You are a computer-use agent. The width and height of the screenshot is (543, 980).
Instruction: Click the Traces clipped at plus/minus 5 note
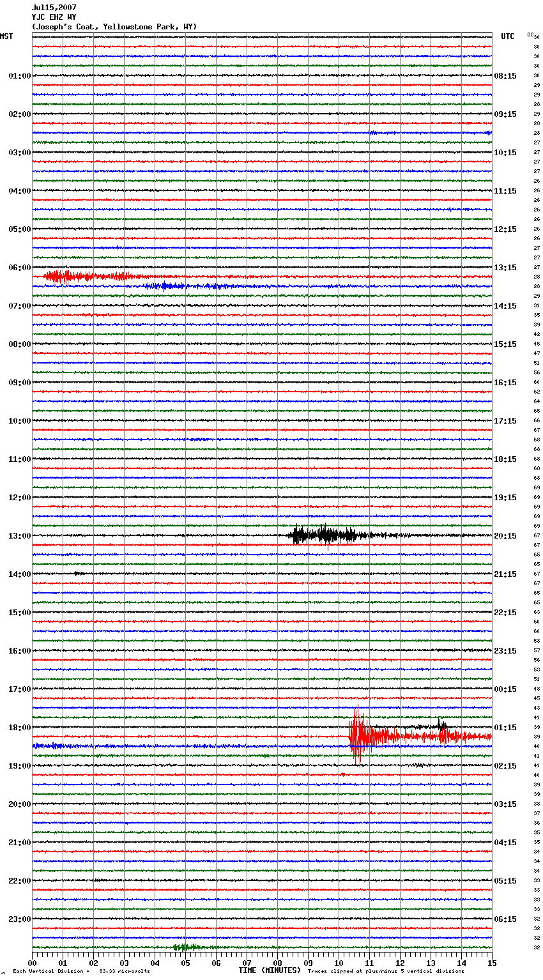[x=386, y=971]
